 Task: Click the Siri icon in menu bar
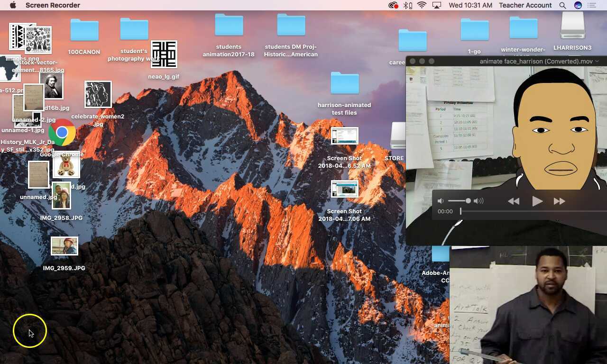[x=578, y=5]
